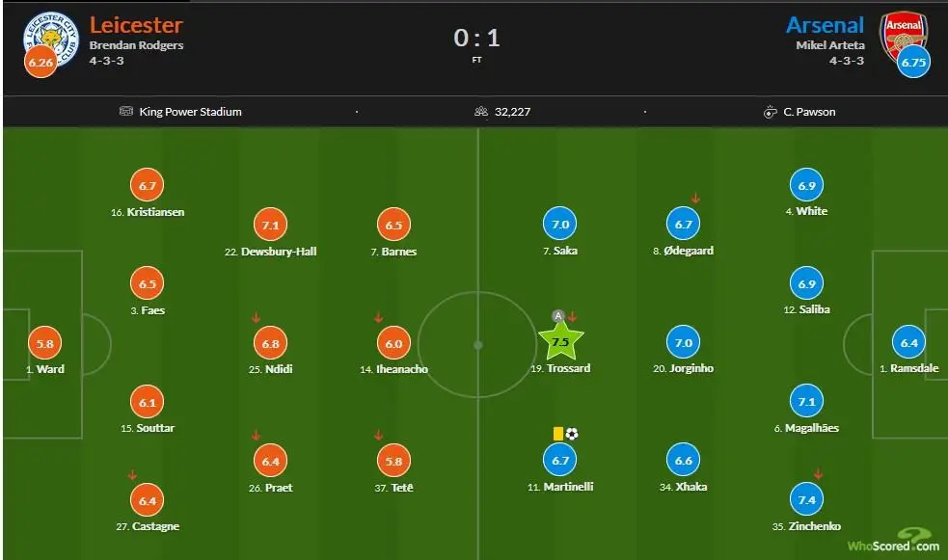The height and width of the screenshot is (560, 948).
Task: Click Ward's 5.8 goalkeeper rating circle
Action: tap(44, 343)
